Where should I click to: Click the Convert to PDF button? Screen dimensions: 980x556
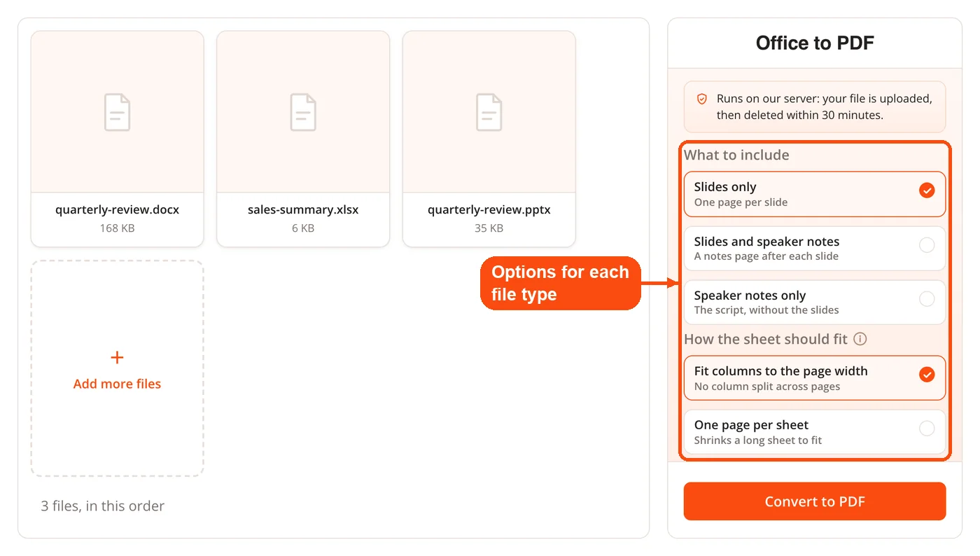pos(815,501)
